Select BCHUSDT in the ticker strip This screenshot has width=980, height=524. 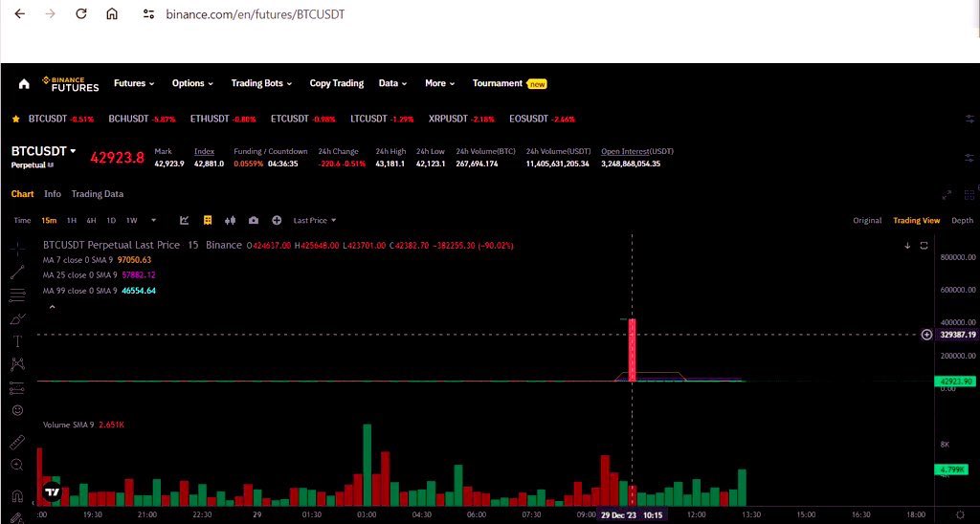142,119
